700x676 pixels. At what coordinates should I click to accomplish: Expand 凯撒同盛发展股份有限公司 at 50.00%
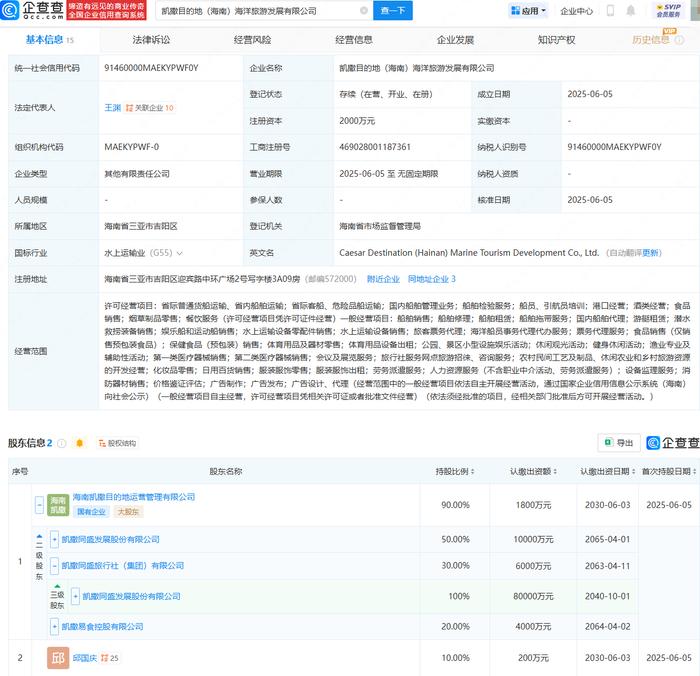[x=54, y=539]
